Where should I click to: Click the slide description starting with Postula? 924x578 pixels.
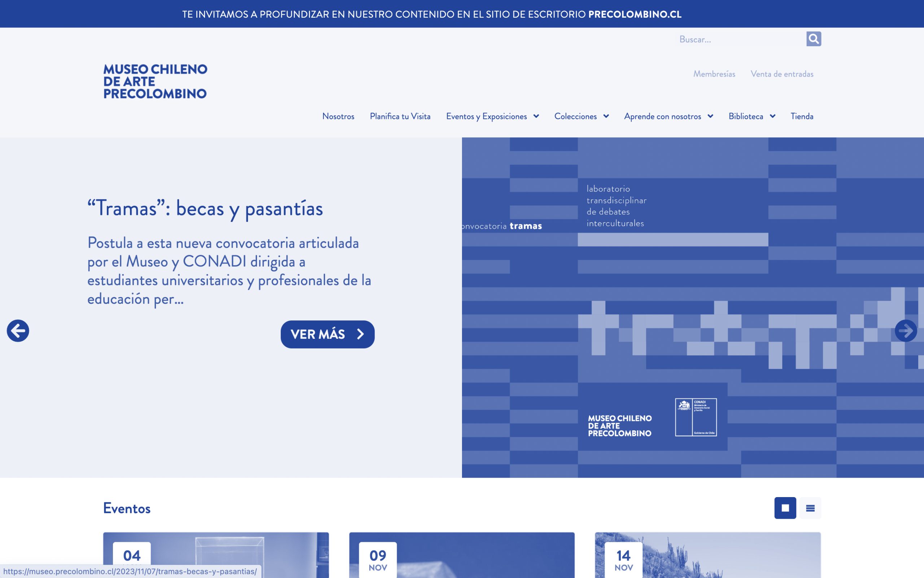point(229,271)
